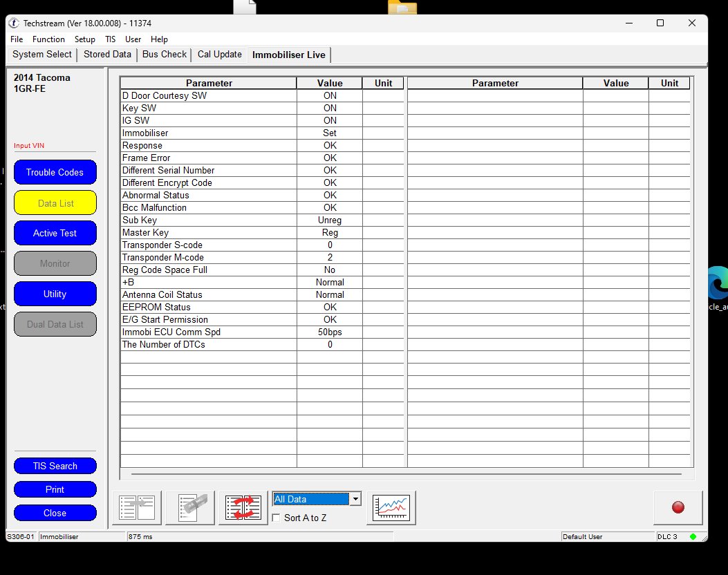Select the D Door Courtesy SW row

[x=262, y=95]
